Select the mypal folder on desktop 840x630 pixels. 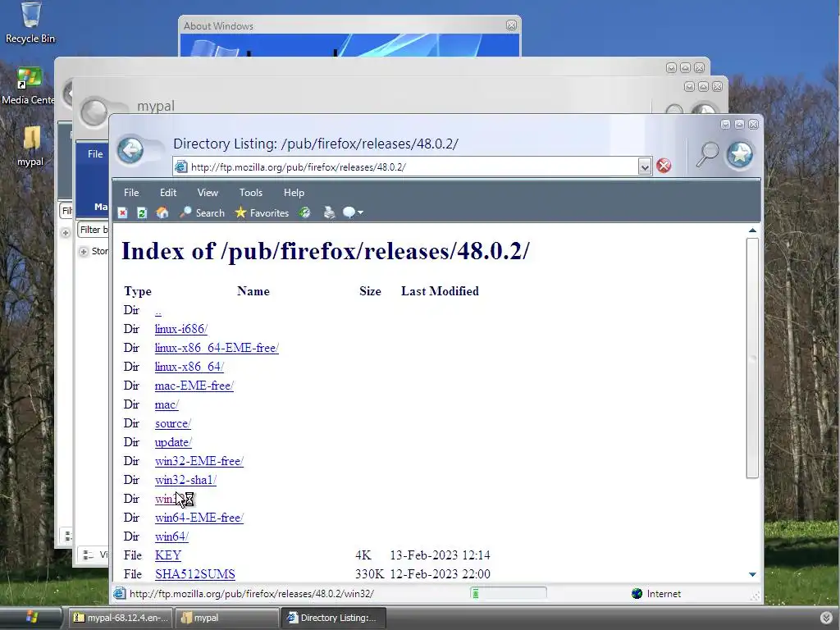click(30, 146)
